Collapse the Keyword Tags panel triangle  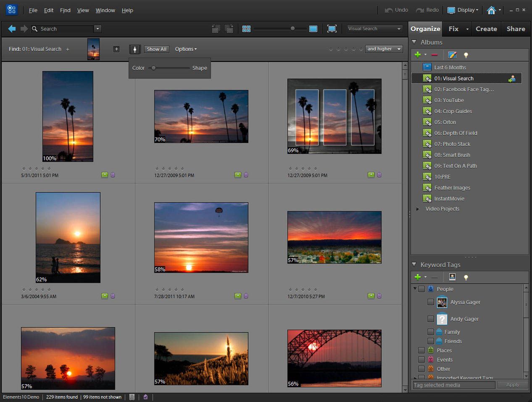tap(414, 264)
